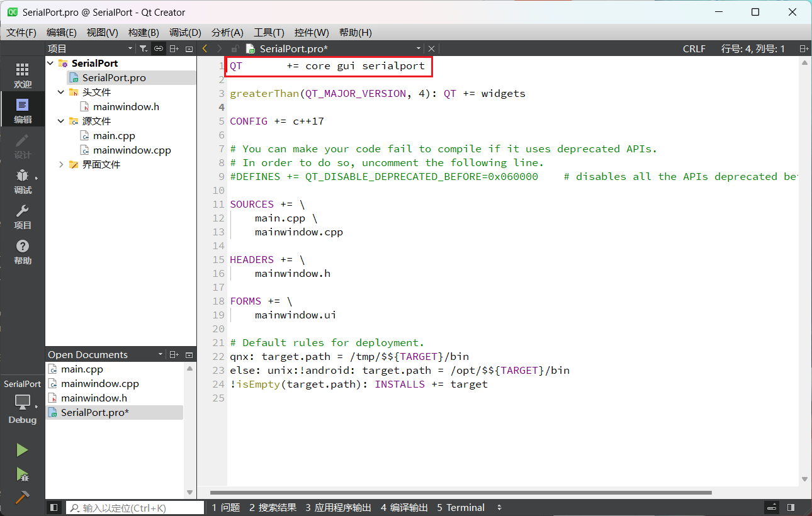Build project with the hammer icon
The image size is (812, 516).
(x=22, y=497)
